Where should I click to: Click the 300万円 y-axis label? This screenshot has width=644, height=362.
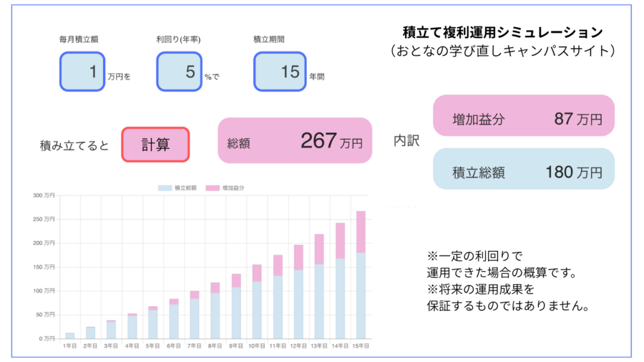44,195
